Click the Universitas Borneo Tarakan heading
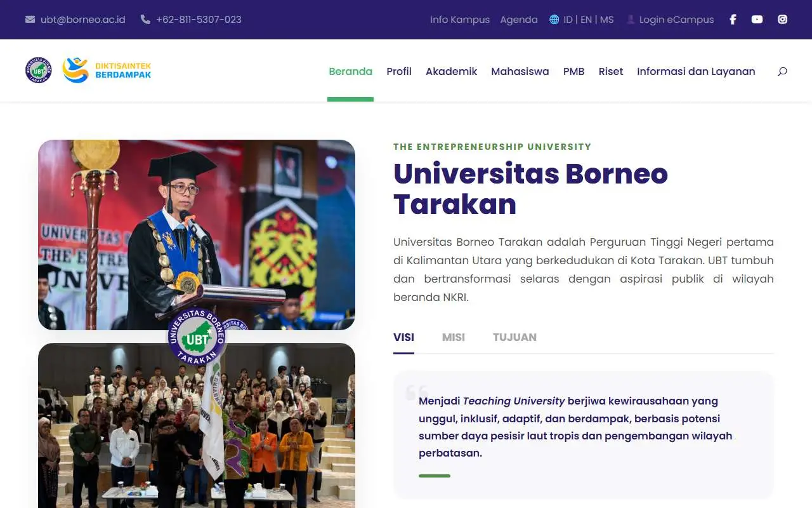Image resolution: width=812 pixels, height=508 pixels. pyautogui.click(x=530, y=189)
